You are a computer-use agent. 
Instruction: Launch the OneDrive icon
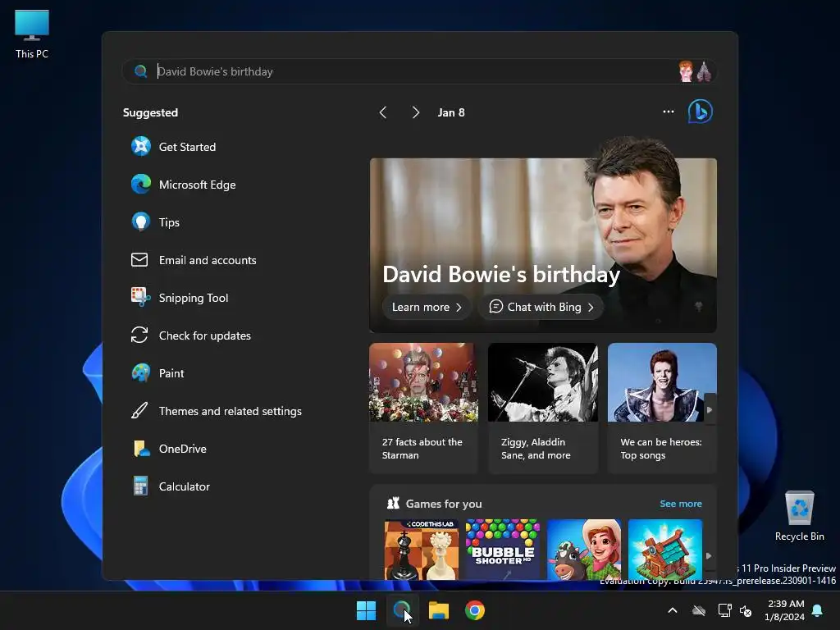pyautogui.click(x=141, y=449)
